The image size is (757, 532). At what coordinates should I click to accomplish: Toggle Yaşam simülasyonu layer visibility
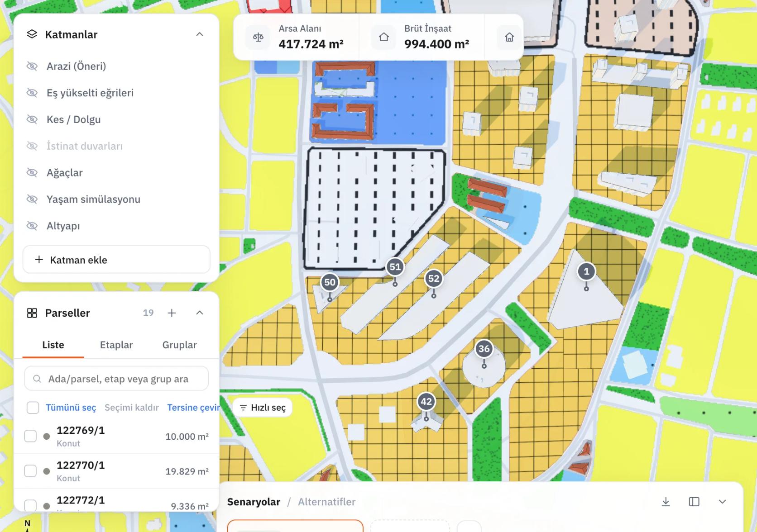(32, 199)
